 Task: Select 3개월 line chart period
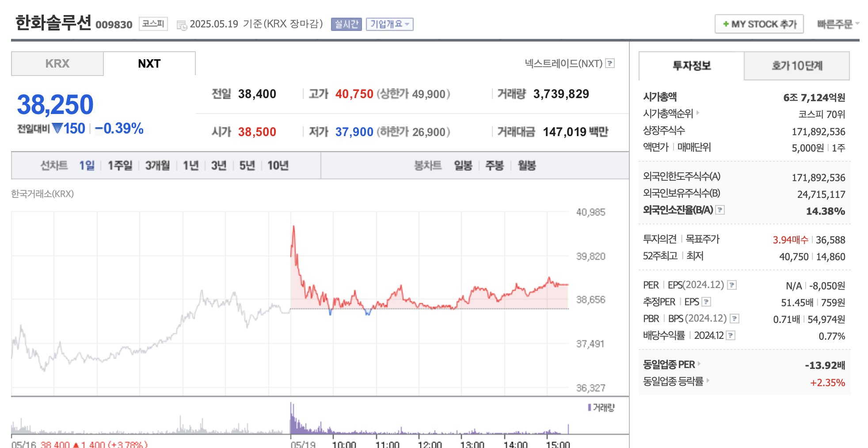[x=158, y=166]
